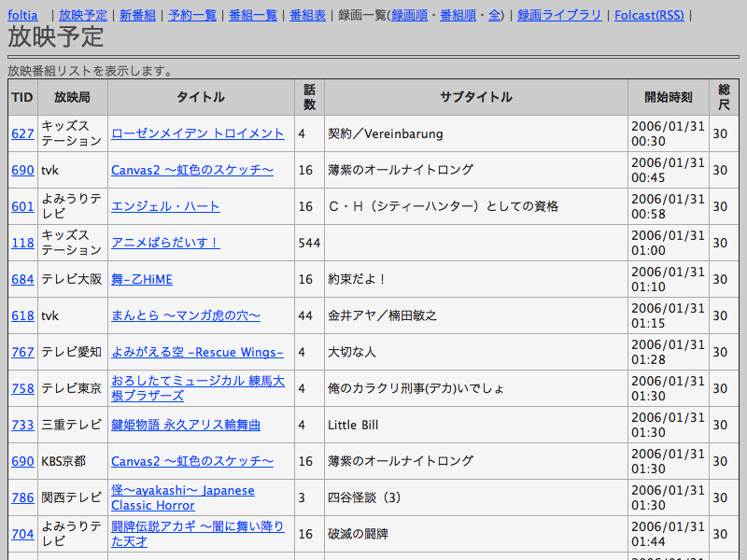Open まんとら 〜マンガ虎の穴〜 link
The height and width of the screenshot is (560, 747).
pyautogui.click(x=185, y=315)
